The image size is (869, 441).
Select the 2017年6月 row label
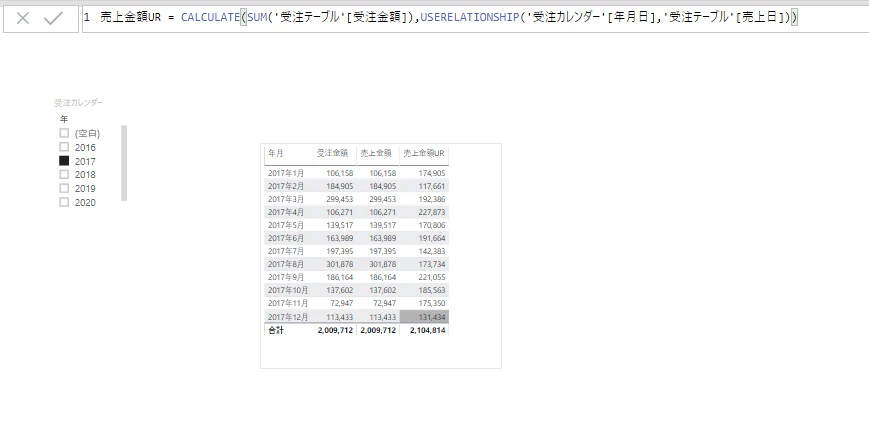coord(286,238)
